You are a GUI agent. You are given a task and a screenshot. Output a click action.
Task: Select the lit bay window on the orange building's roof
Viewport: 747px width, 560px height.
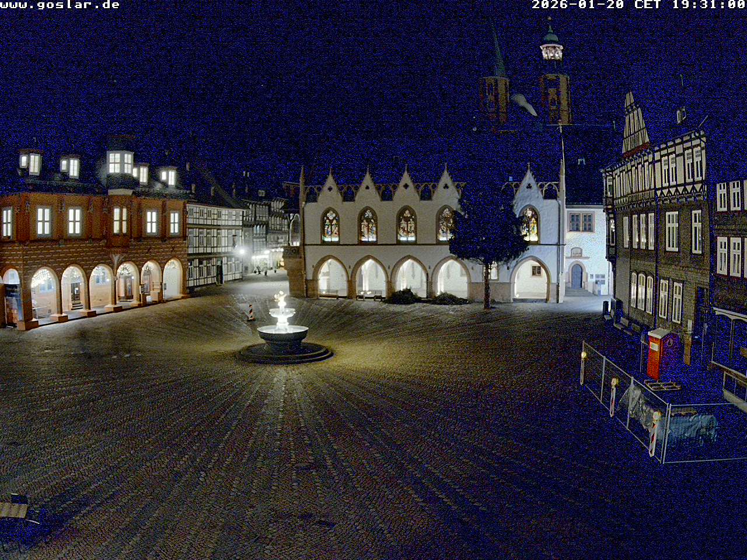121,163
